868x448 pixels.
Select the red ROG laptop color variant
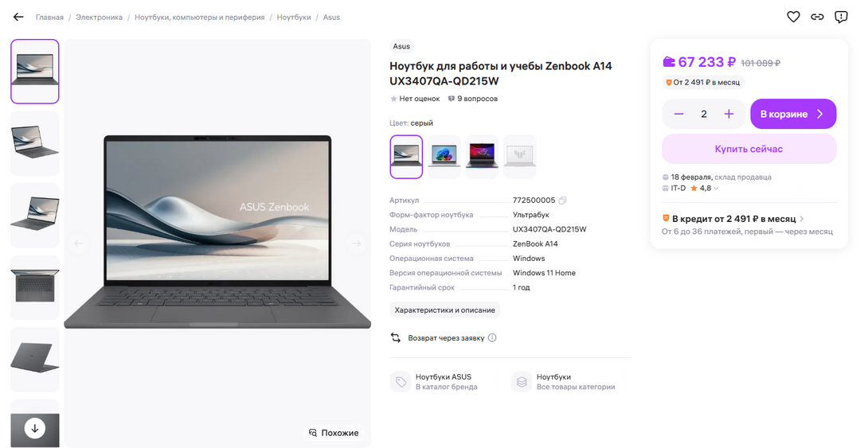482,157
